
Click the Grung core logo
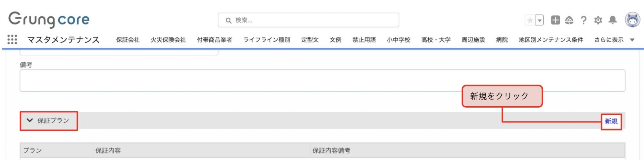tap(49, 19)
